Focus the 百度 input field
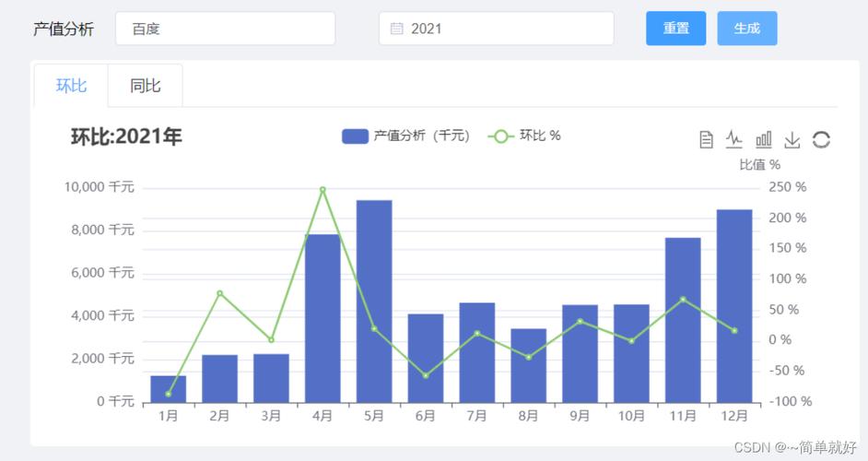The width and height of the screenshot is (868, 461). pos(226,29)
